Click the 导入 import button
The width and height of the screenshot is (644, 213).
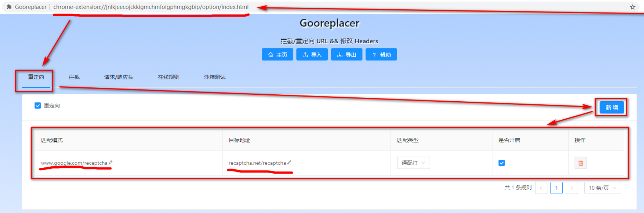pyautogui.click(x=312, y=55)
